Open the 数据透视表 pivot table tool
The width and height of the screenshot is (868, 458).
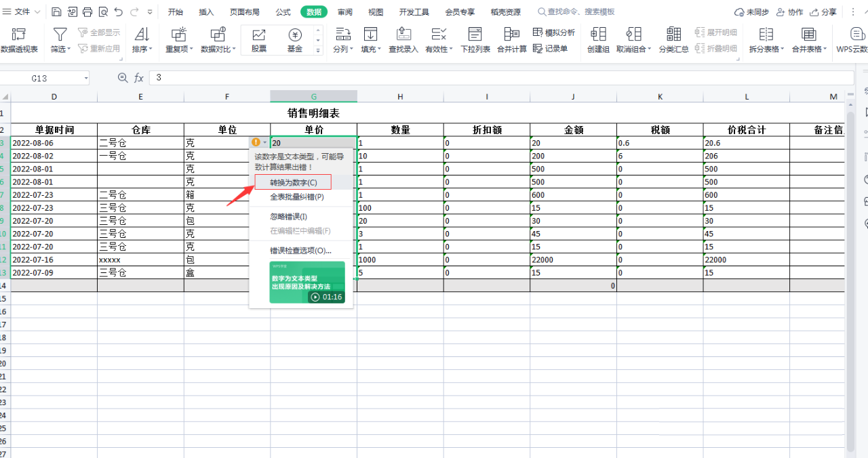coord(19,39)
